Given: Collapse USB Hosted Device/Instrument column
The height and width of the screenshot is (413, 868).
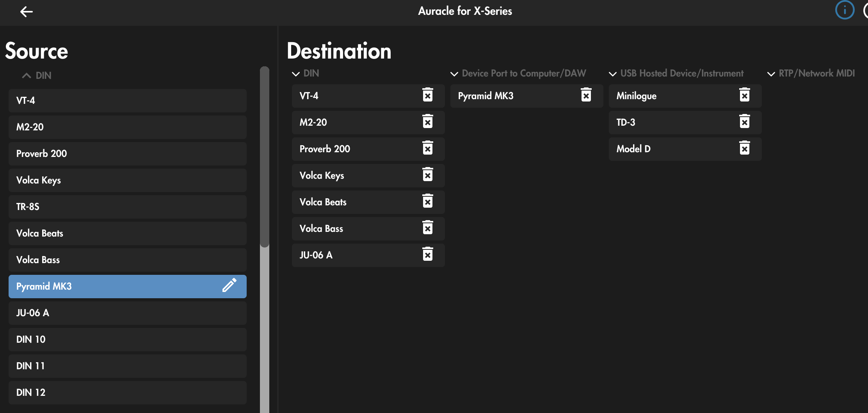Looking at the screenshot, I should click(x=613, y=74).
